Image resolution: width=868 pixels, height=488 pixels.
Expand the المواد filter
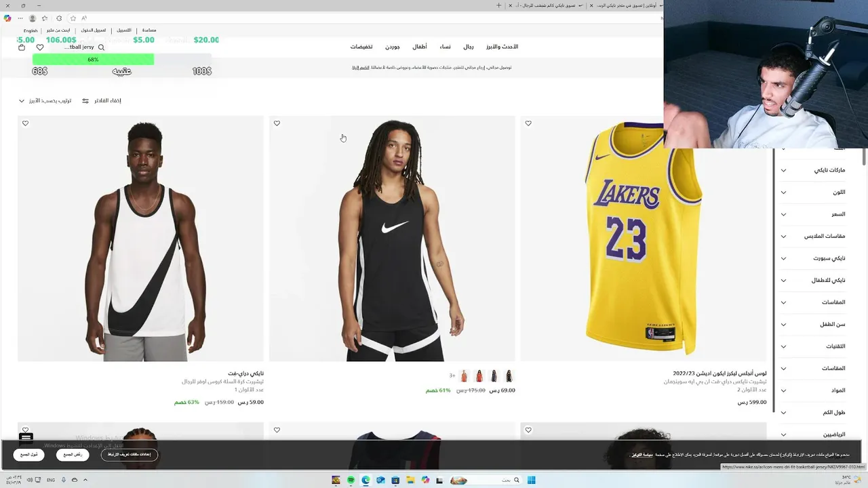pyautogui.click(x=813, y=390)
